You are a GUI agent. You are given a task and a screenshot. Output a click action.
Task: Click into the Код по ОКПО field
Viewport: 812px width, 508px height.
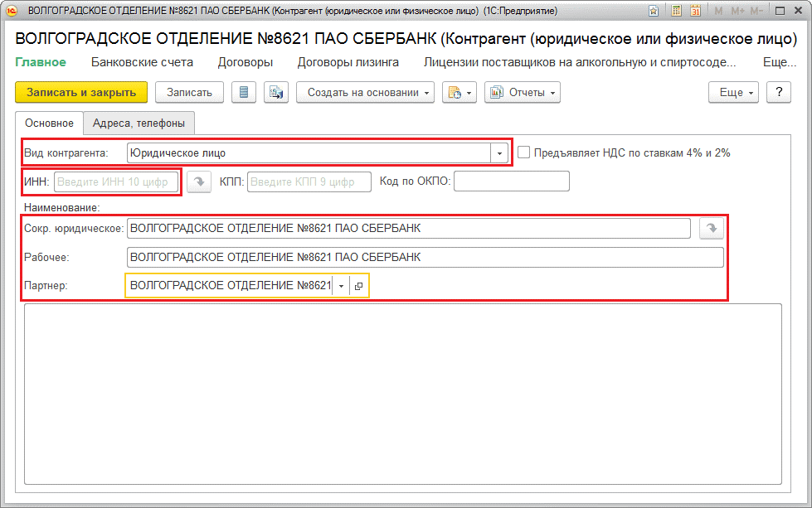512,181
